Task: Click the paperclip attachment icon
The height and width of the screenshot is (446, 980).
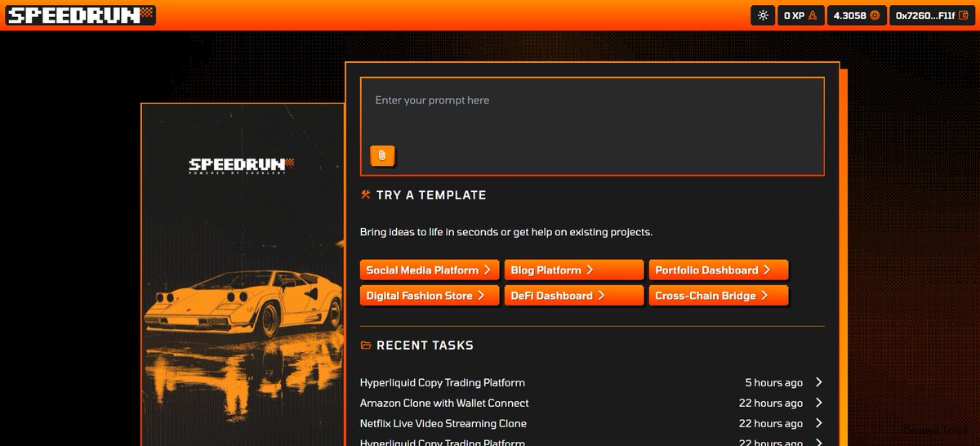Action: tap(381, 155)
